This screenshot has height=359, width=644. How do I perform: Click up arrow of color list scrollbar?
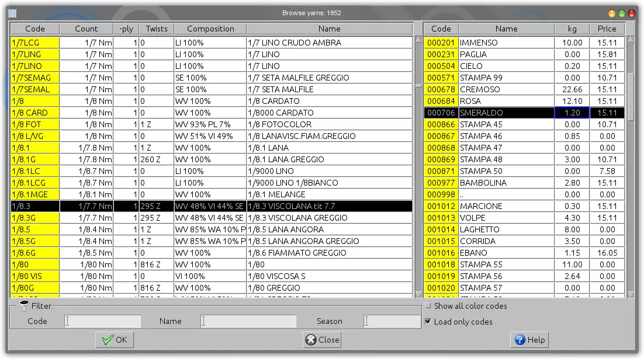[631, 39]
